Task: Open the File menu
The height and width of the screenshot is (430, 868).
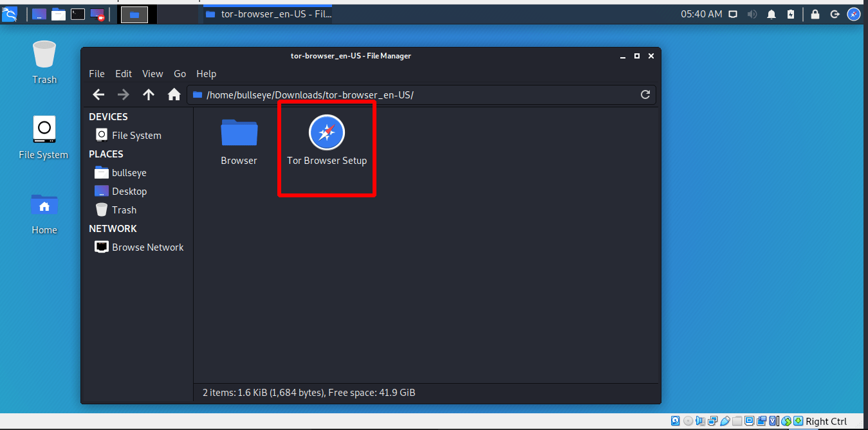Action: click(97, 74)
